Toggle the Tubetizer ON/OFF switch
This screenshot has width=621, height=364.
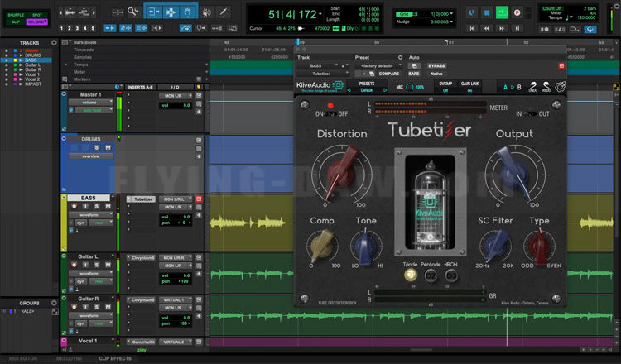click(331, 113)
